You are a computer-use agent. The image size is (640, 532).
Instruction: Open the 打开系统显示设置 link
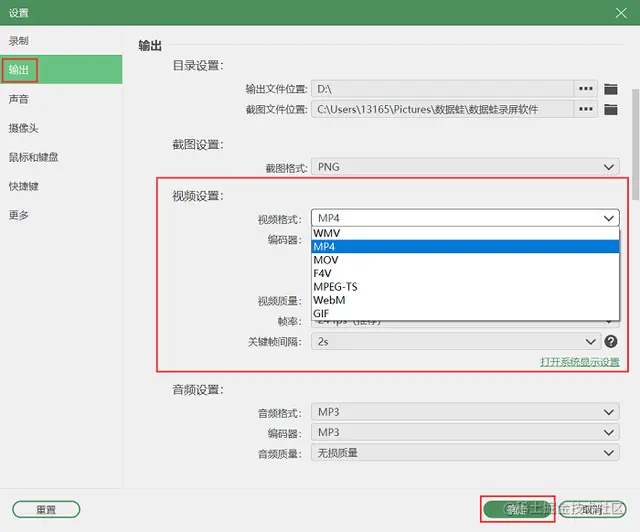[580, 362]
